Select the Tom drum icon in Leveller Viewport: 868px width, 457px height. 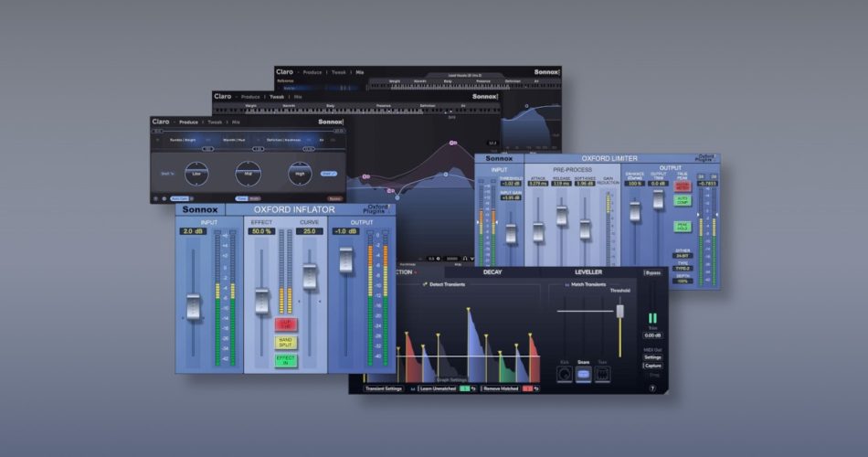coord(602,375)
